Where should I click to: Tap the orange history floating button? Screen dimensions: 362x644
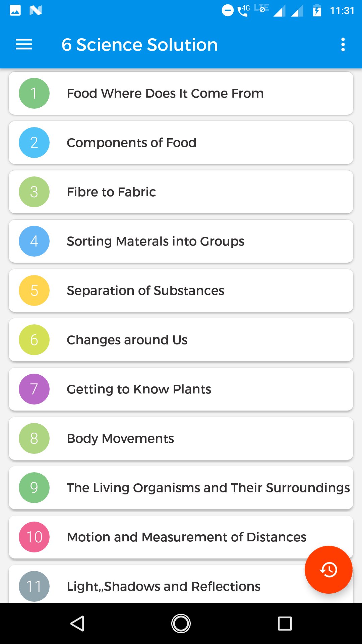pos(328,570)
